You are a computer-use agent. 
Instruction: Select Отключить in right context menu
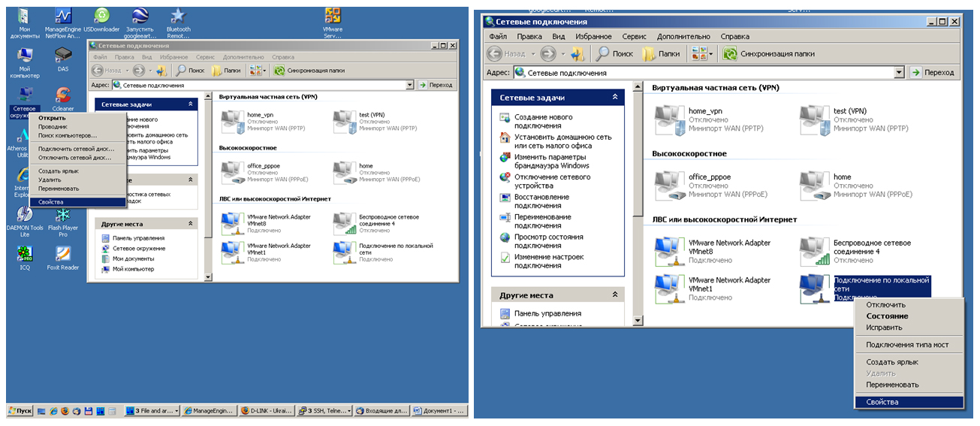coord(885,305)
